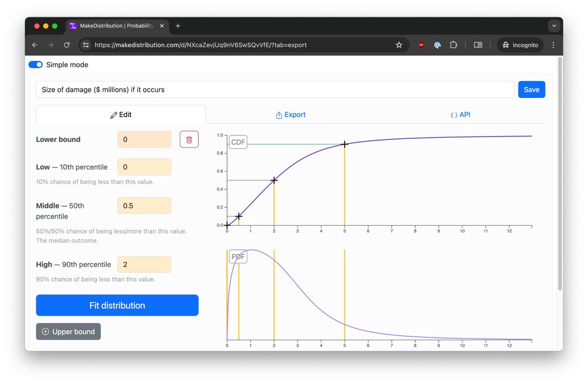Click the MakeDistribution favicon

(x=73, y=26)
